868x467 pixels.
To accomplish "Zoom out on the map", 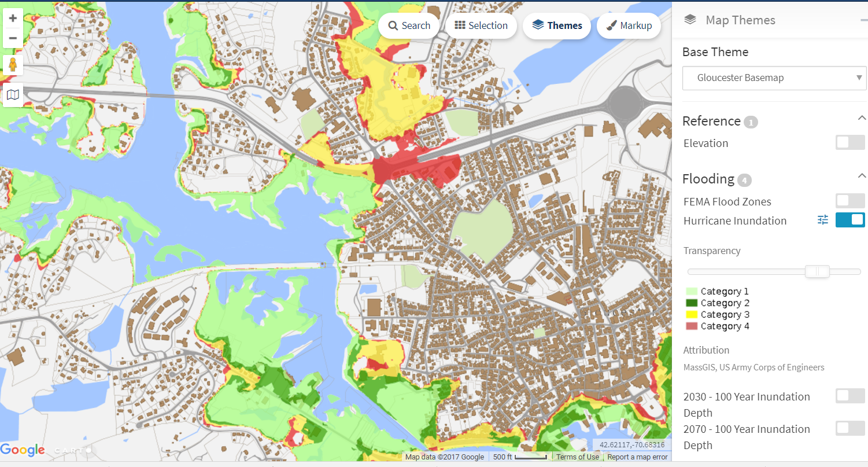I will click(x=13, y=38).
